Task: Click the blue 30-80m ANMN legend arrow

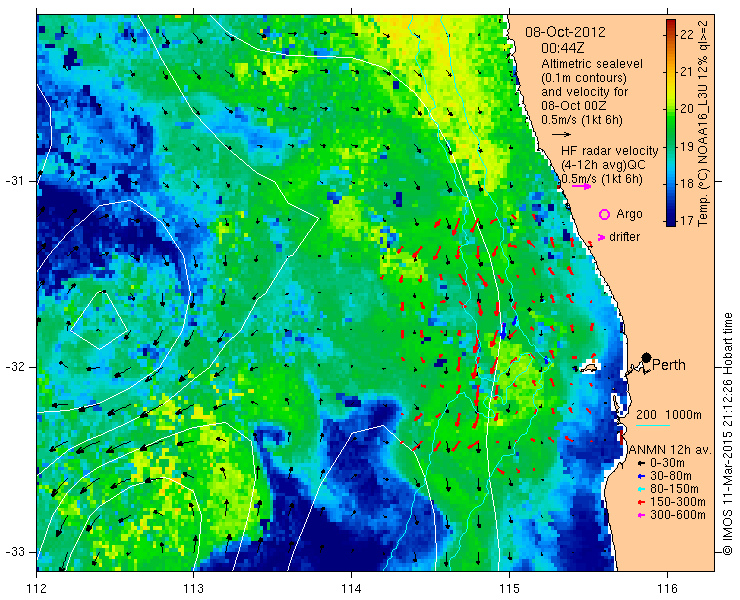Action: tap(641, 477)
